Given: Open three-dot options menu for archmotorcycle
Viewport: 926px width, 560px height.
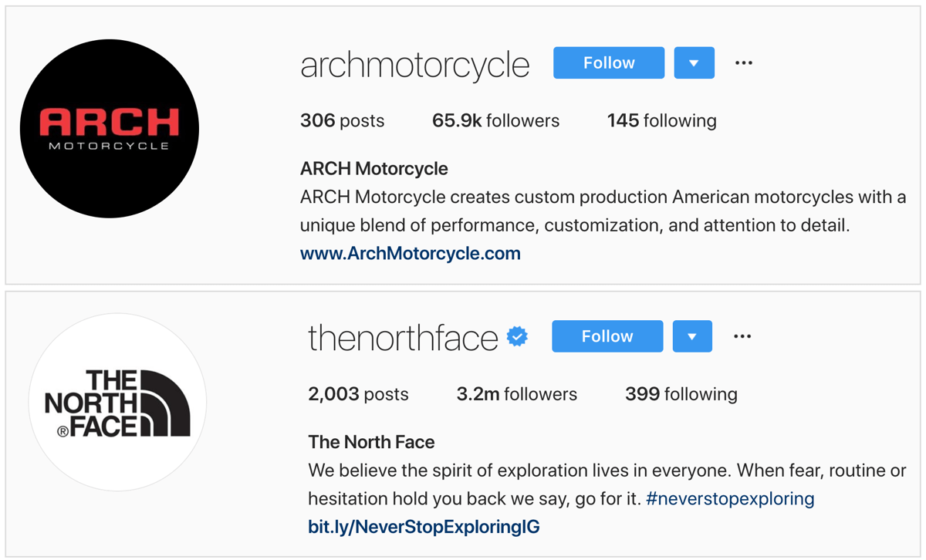Looking at the screenshot, I should (x=744, y=63).
